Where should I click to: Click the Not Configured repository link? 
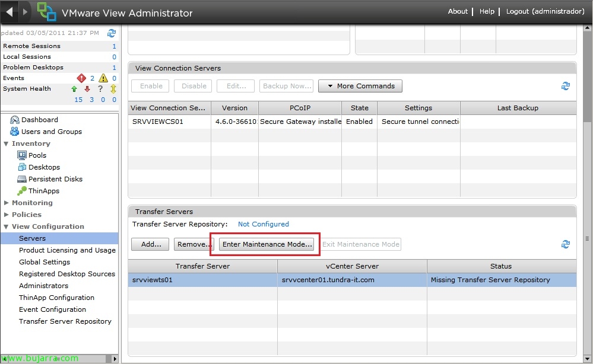click(263, 224)
